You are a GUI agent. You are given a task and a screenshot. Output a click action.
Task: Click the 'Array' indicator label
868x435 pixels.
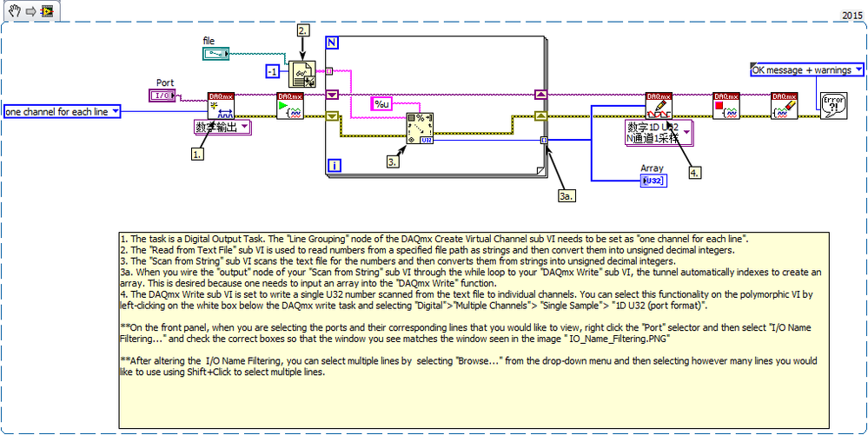tap(652, 168)
